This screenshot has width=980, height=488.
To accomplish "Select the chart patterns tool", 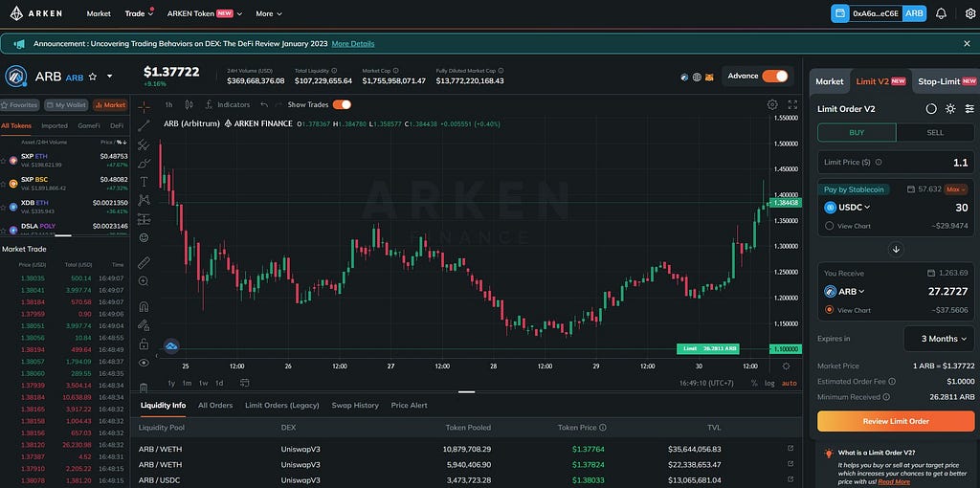I will point(144,200).
